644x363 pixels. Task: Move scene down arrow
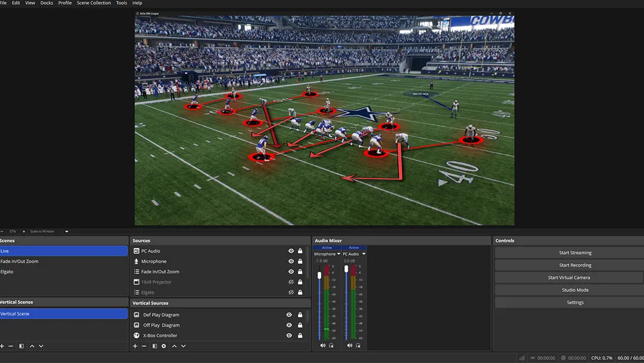tap(41, 346)
